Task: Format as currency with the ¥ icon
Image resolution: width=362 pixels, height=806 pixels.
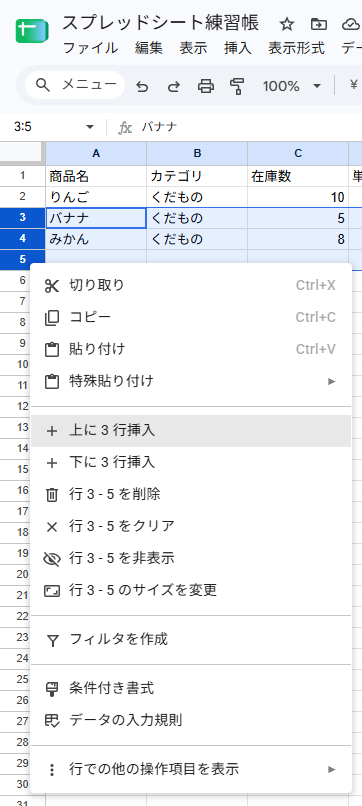Action: [353, 85]
